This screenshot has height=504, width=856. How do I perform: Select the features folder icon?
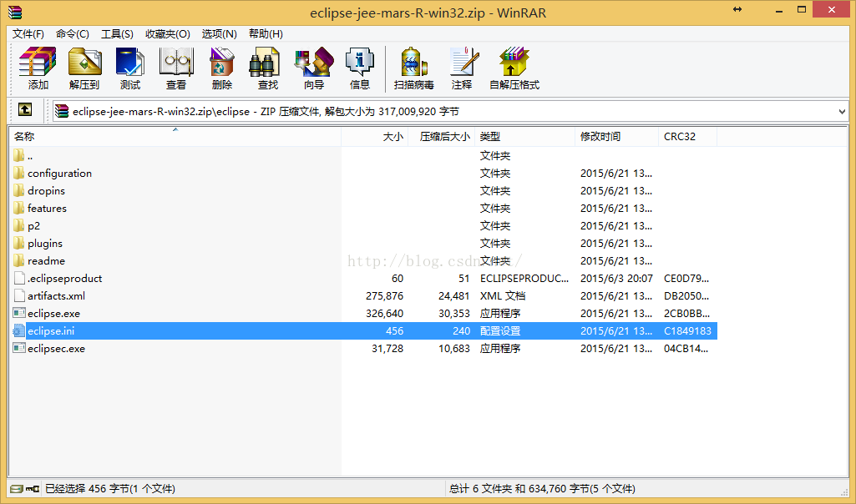tap(18, 208)
